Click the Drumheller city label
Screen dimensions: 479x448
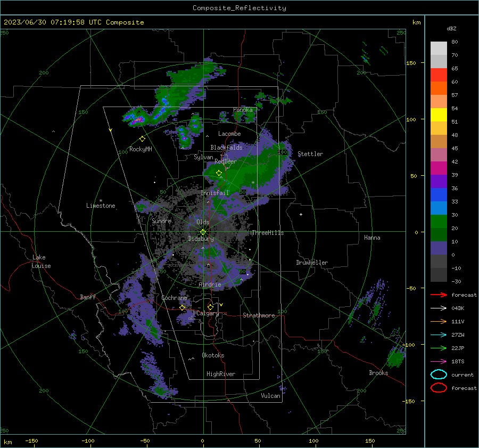pyautogui.click(x=312, y=263)
